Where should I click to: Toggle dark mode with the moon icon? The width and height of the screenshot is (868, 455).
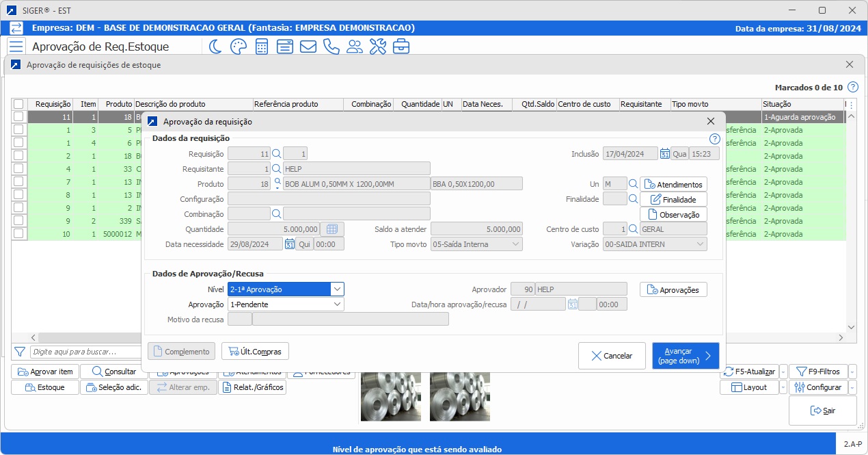point(215,47)
